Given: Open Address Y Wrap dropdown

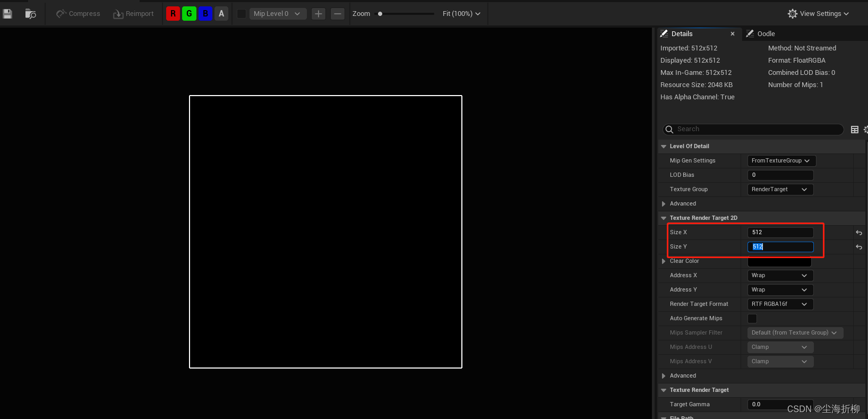Looking at the screenshot, I should [x=780, y=290].
